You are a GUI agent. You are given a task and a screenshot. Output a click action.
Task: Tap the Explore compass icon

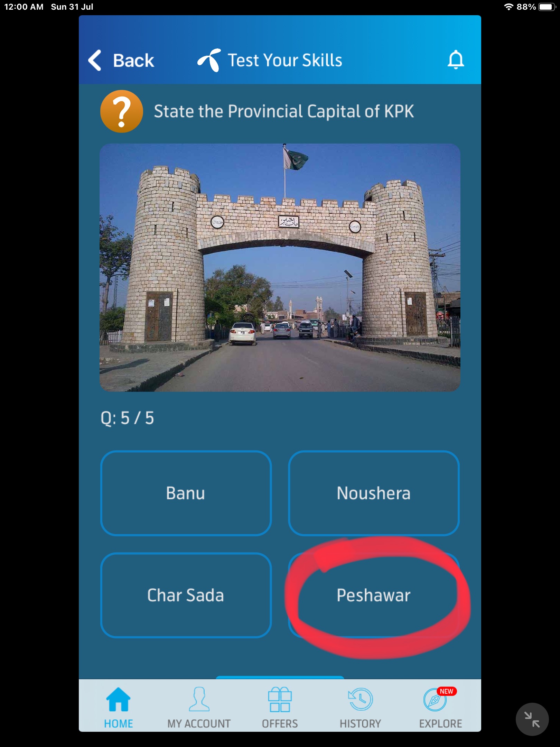(x=435, y=700)
